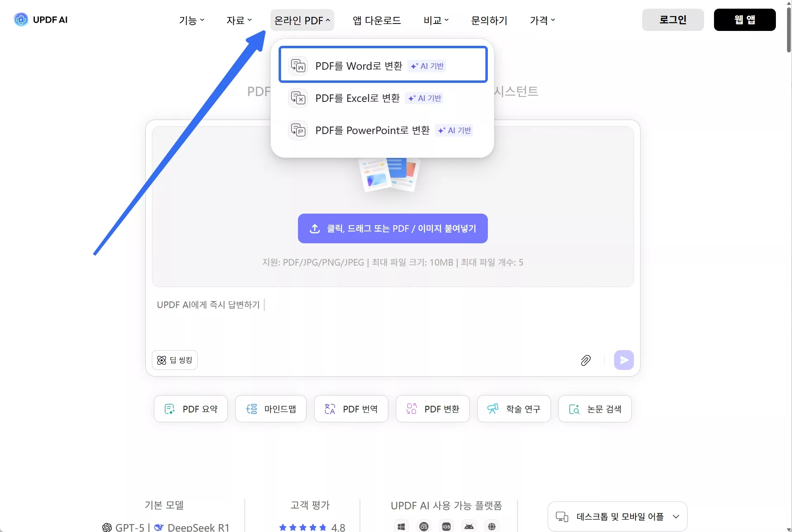Click the PDF upload button 클릭, 드래그 또는 PDF
The height and width of the screenshot is (532, 792).
[392, 228]
